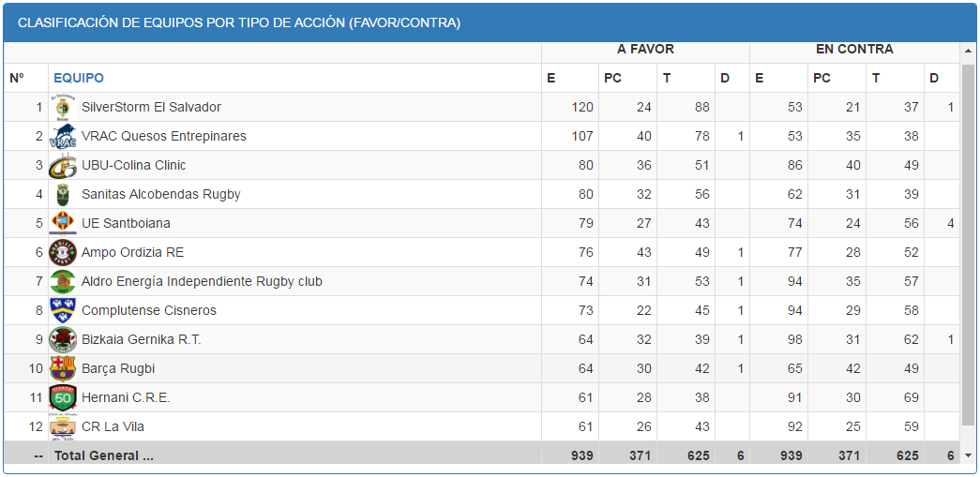Click the Barça Rugbi club crest
Viewport: 980px width, 477px height.
click(63, 369)
